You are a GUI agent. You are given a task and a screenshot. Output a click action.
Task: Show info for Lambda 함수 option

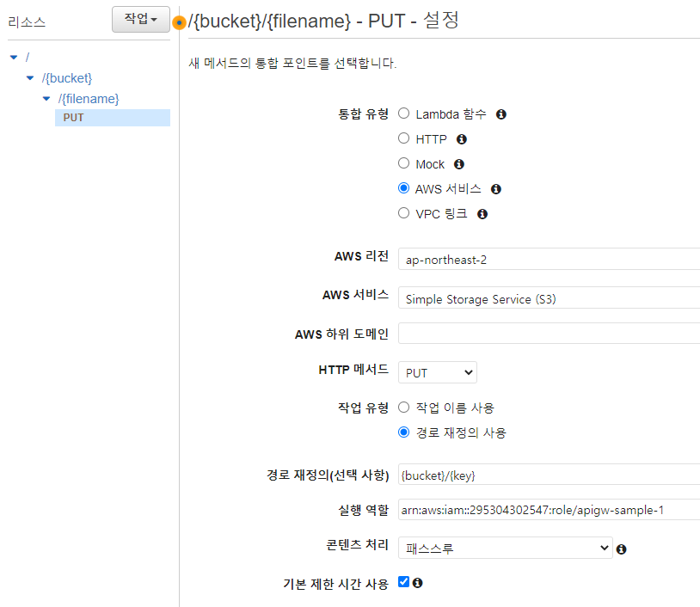pos(500,114)
